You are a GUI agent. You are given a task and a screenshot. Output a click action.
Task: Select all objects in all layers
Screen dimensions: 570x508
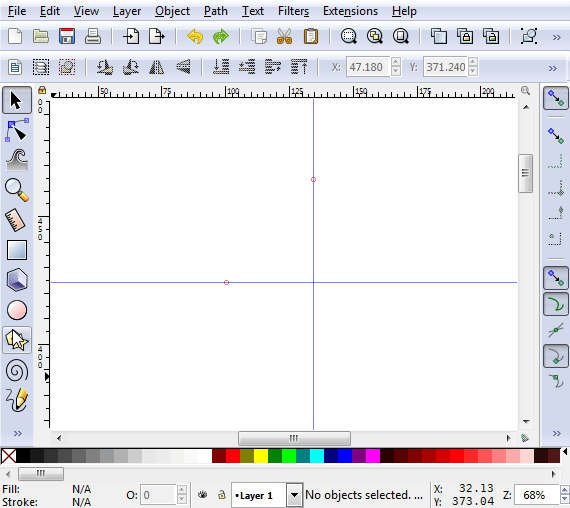[41, 67]
